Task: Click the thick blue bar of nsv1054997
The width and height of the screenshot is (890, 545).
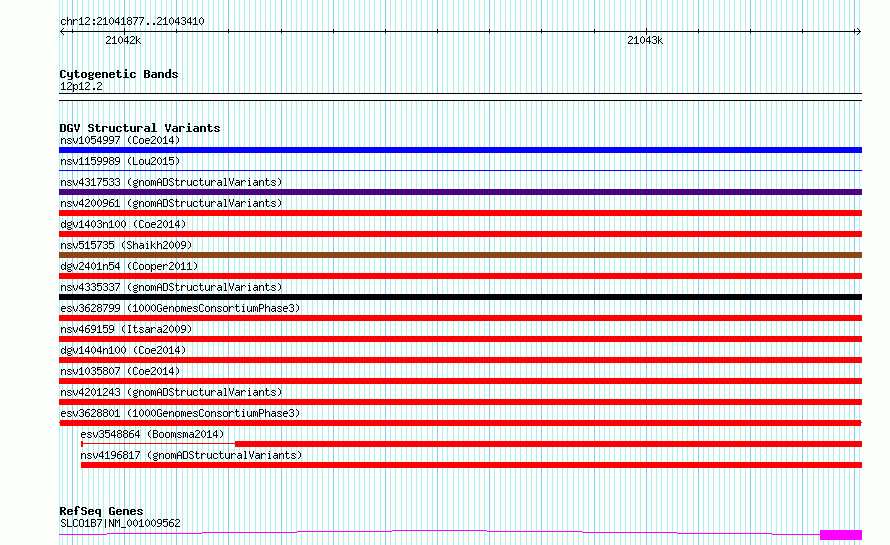Action: (x=460, y=150)
